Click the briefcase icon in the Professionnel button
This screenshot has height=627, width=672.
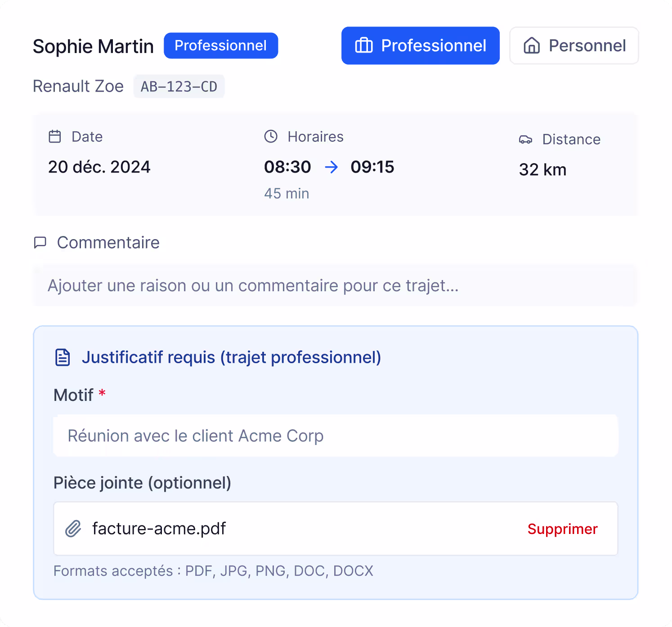(364, 45)
